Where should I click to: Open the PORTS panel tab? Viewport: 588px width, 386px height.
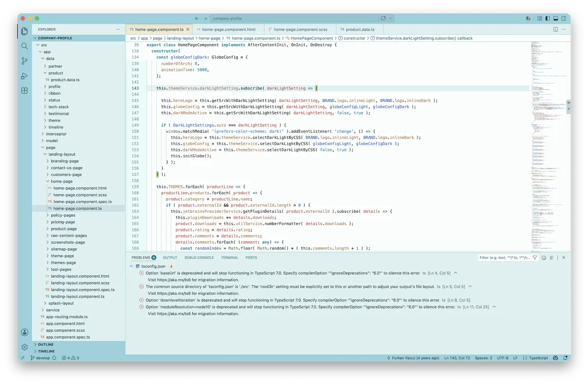pos(251,257)
